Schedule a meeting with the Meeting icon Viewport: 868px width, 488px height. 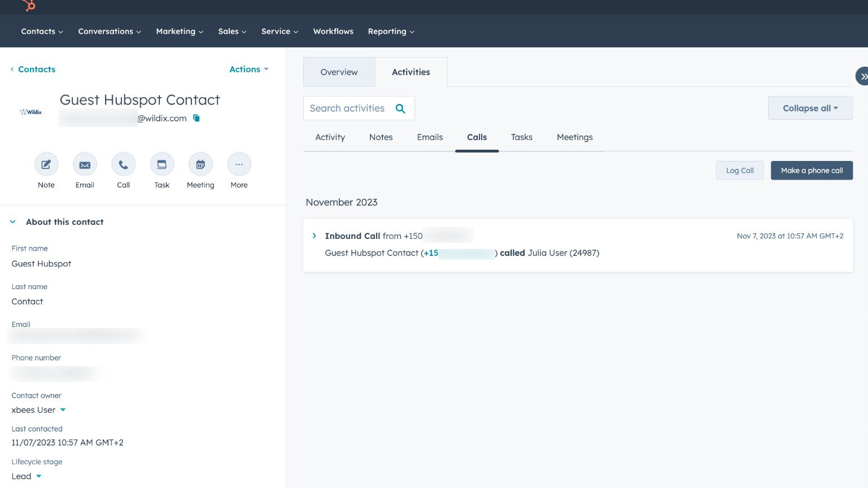[200, 164]
